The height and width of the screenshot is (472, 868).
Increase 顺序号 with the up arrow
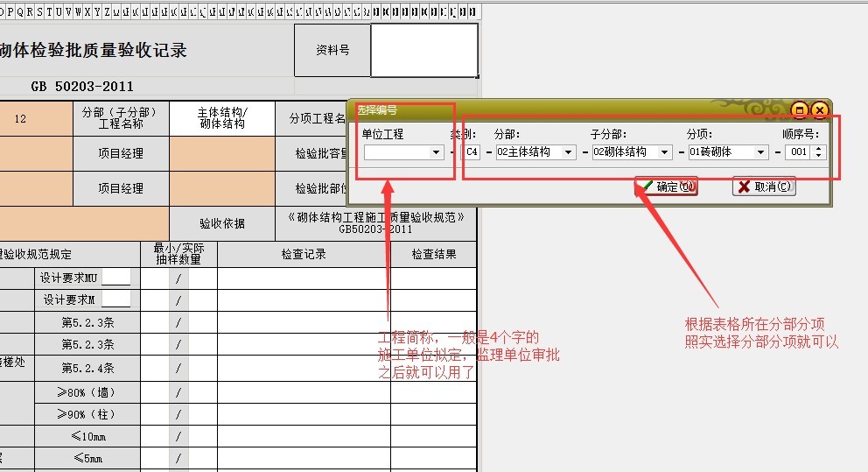818,149
